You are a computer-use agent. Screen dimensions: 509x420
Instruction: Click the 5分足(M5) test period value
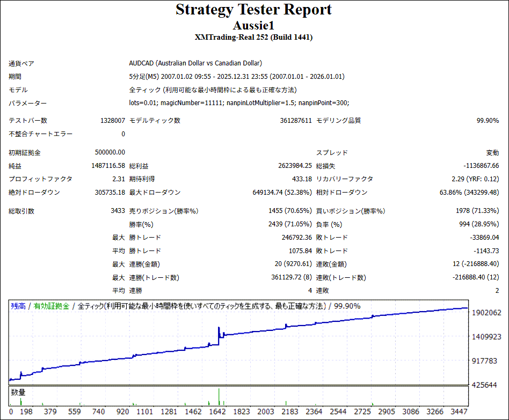pos(237,77)
